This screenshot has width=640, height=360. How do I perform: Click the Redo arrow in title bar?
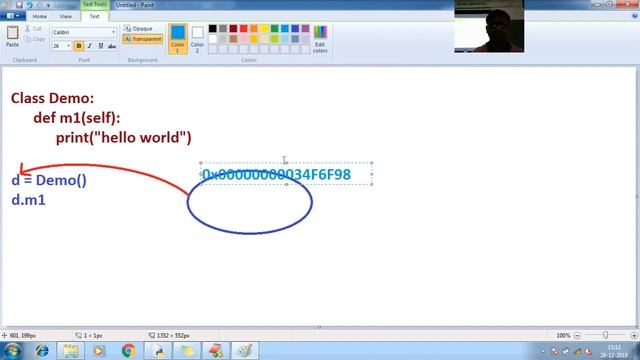[39, 5]
